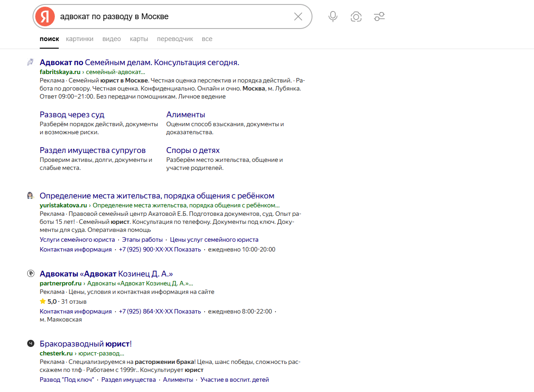Image resolution: width=534 pixels, height=392 pixels.
Task: Open search settings sliders icon
Action: (379, 17)
